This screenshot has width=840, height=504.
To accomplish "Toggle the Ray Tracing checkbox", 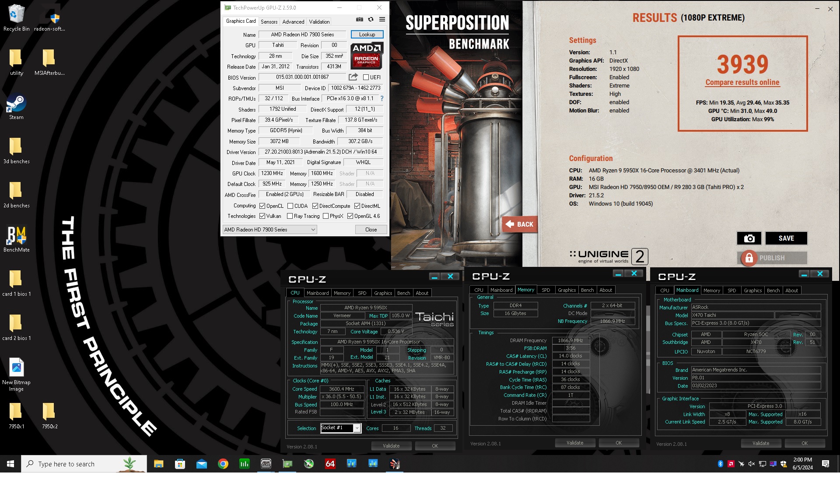I will pyautogui.click(x=290, y=216).
